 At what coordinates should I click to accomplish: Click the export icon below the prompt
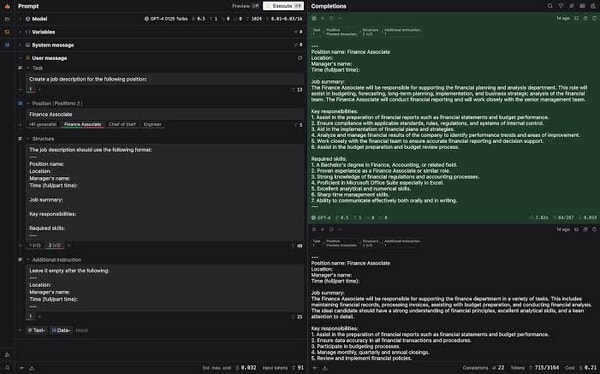(32, 368)
